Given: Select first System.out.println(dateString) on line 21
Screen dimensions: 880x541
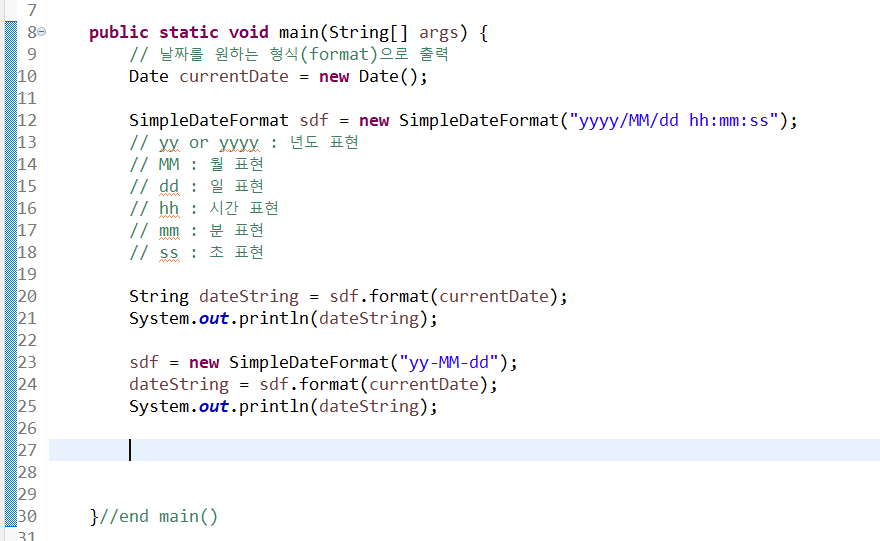Looking at the screenshot, I should 283,318.
